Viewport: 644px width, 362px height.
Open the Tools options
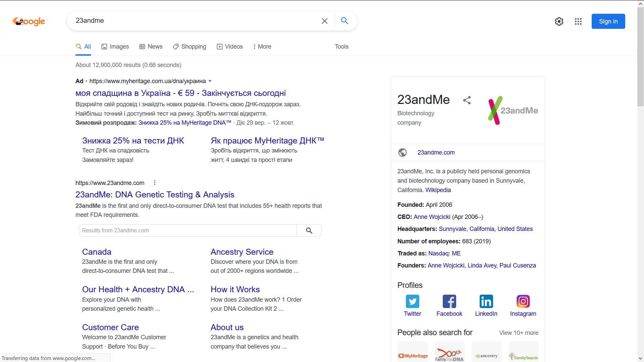point(341,47)
